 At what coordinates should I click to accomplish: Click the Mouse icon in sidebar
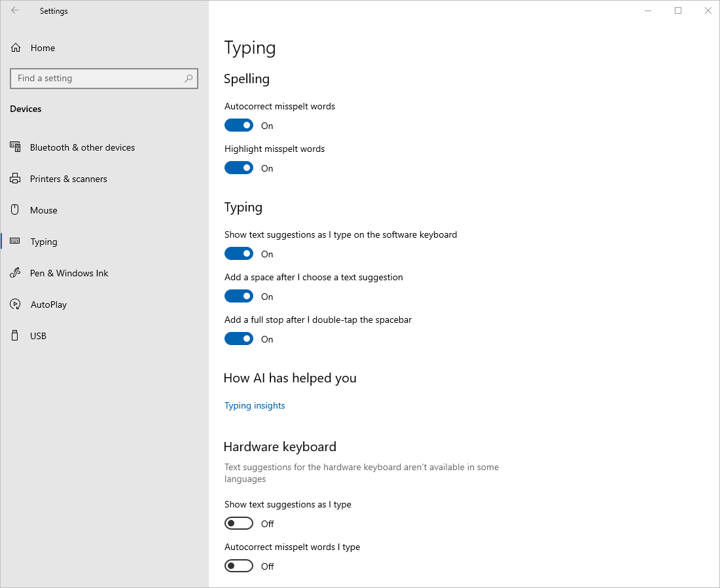pos(14,210)
